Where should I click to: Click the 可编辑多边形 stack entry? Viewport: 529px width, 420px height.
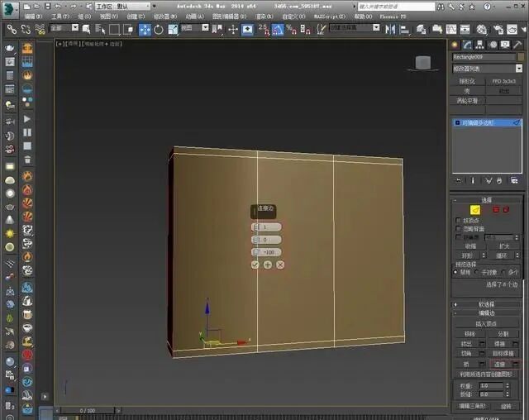click(487, 123)
